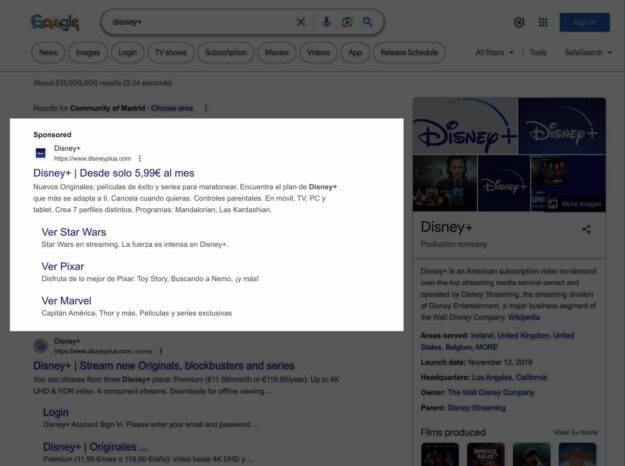The image size is (625, 466).
Task: Click the Disney+ favicon in the organic result
Action: point(41,346)
